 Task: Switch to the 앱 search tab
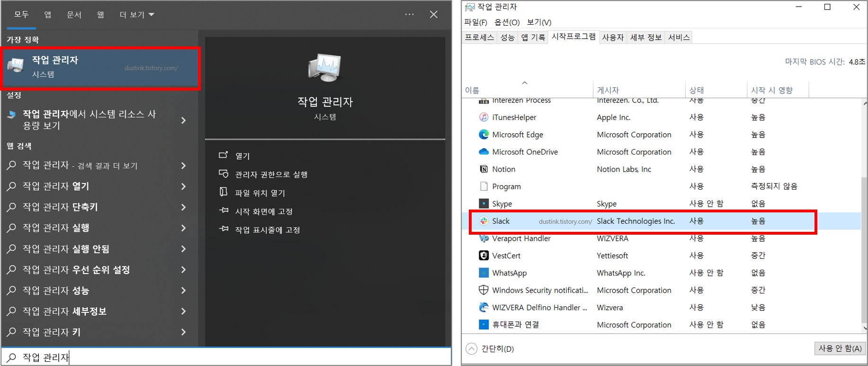click(47, 15)
